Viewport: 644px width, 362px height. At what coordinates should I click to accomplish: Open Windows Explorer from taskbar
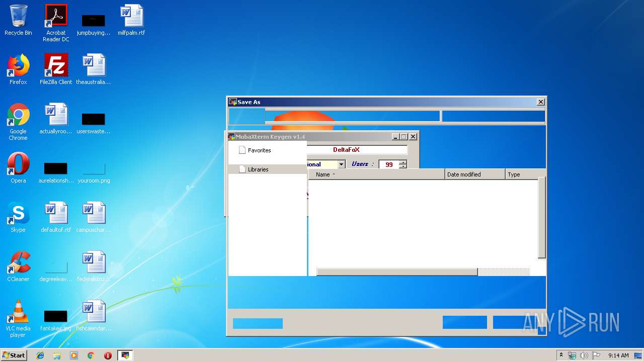[x=57, y=355]
